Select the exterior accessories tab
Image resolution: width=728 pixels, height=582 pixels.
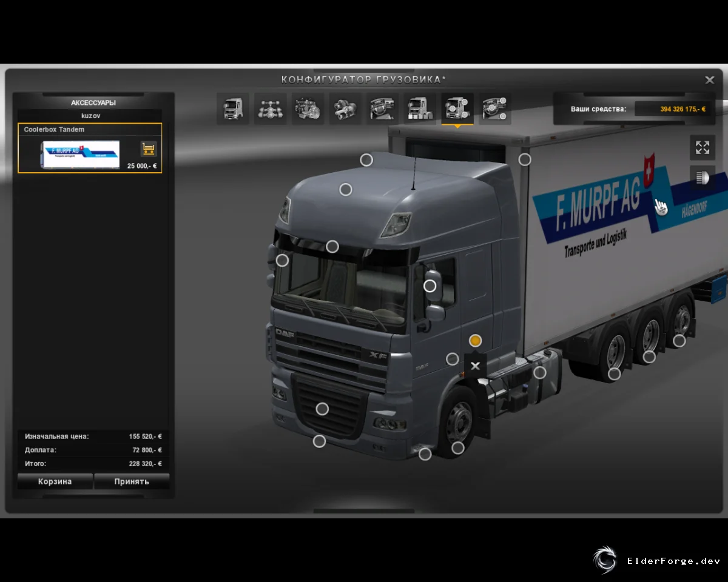457,109
